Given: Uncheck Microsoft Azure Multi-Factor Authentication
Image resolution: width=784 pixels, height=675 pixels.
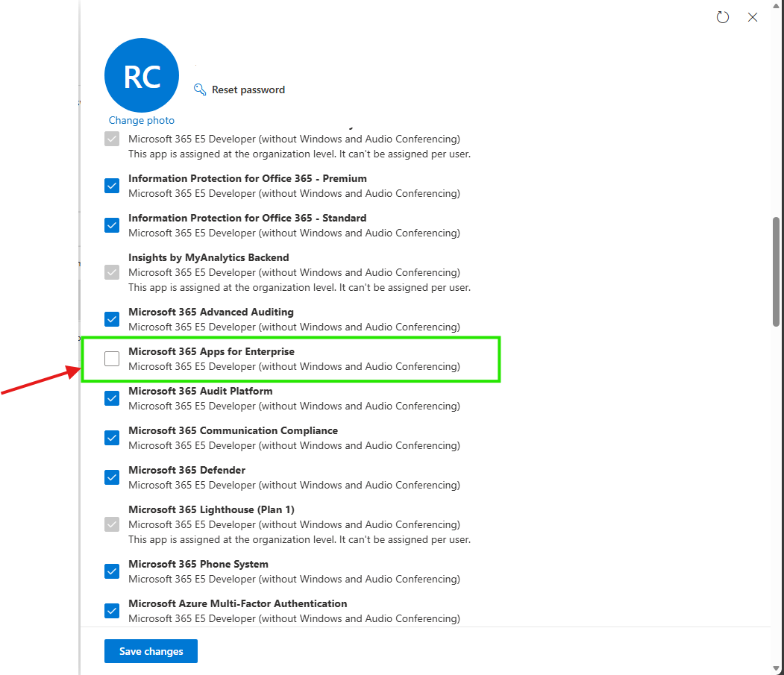Looking at the screenshot, I should pos(112,611).
